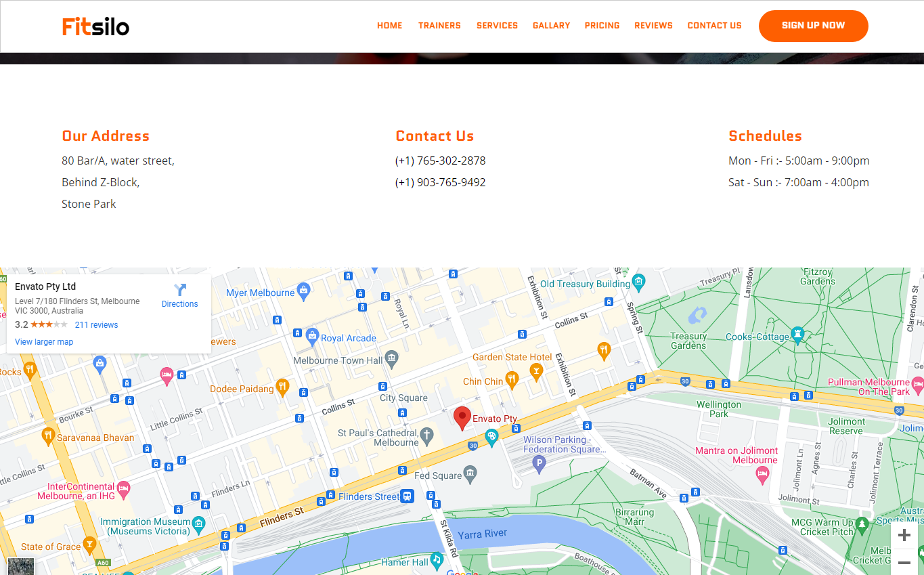Open the Trainers menu item
Image resolution: width=924 pixels, height=575 pixels.
point(439,26)
